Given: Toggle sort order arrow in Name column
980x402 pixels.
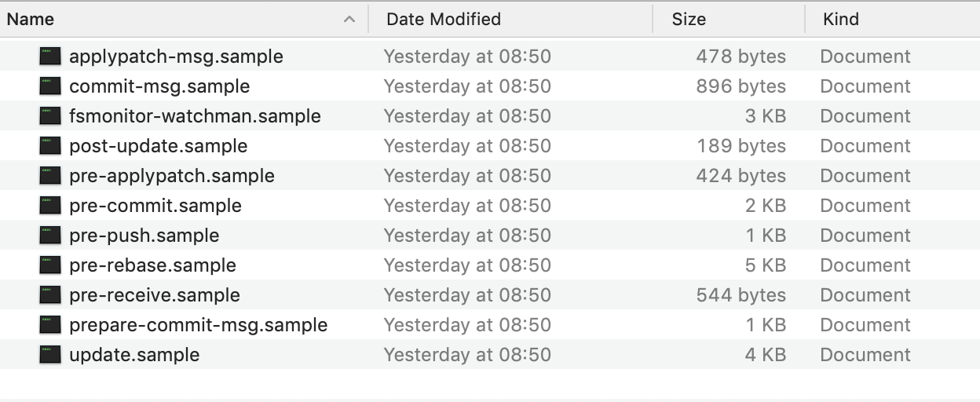Looking at the screenshot, I should click(349, 20).
